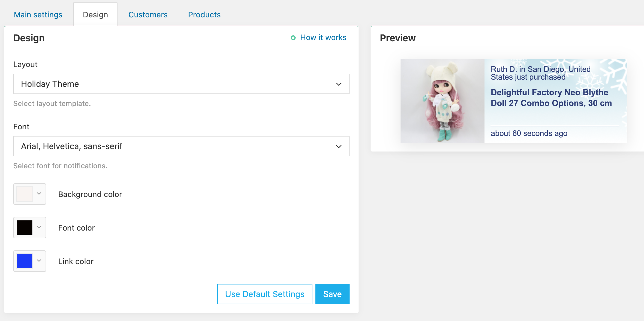Pick the black Font color swatch
The image size is (644, 321).
point(25,228)
